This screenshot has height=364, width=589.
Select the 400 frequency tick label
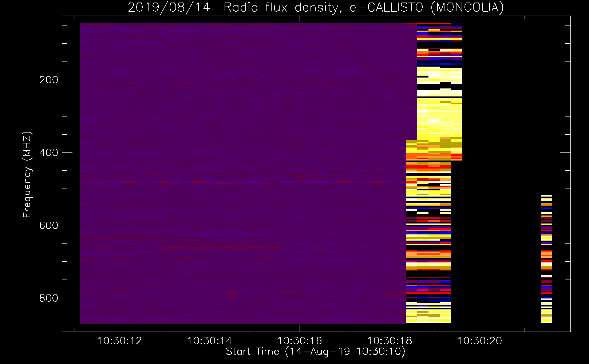49,153
